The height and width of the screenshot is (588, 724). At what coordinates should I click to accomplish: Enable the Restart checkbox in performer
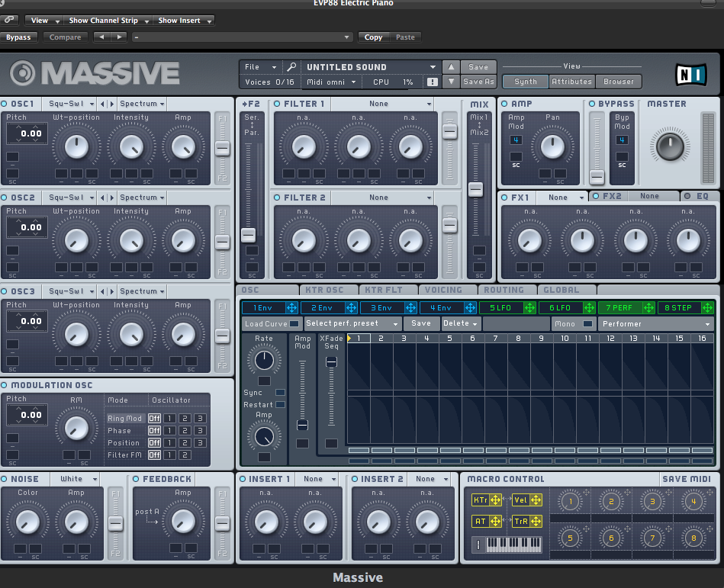[x=280, y=405]
